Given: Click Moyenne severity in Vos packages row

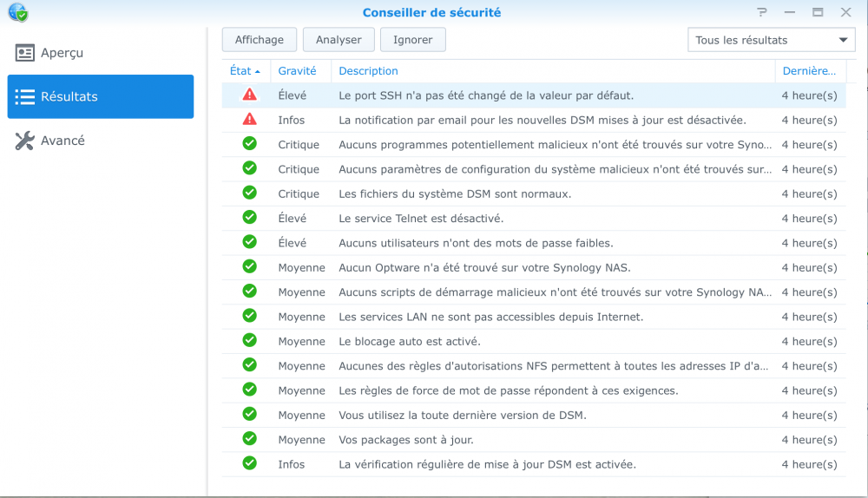Looking at the screenshot, I should (302, 440).
